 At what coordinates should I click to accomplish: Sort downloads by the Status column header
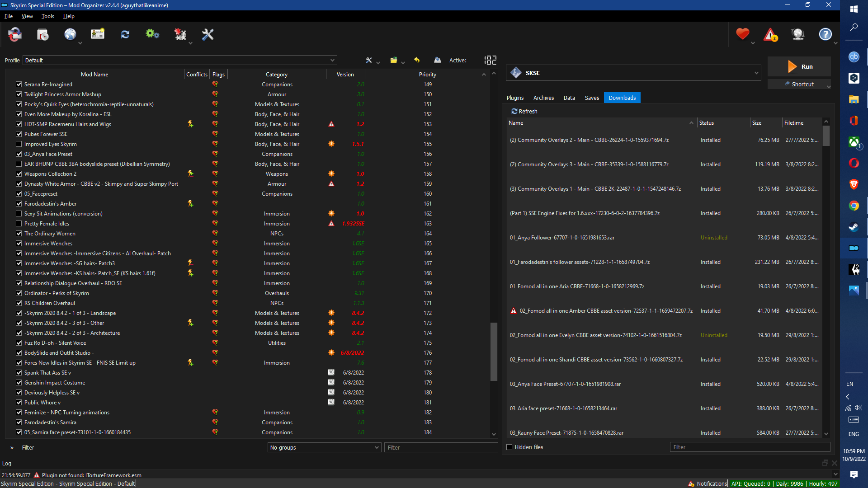click(723, 123)
